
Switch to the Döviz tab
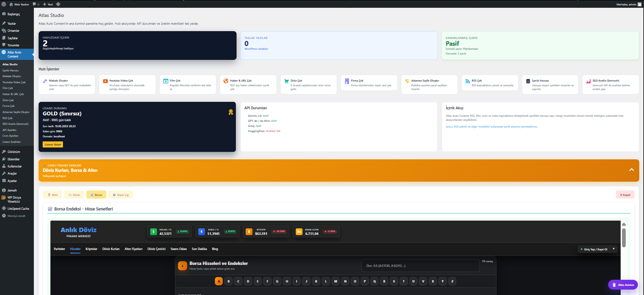74,195
